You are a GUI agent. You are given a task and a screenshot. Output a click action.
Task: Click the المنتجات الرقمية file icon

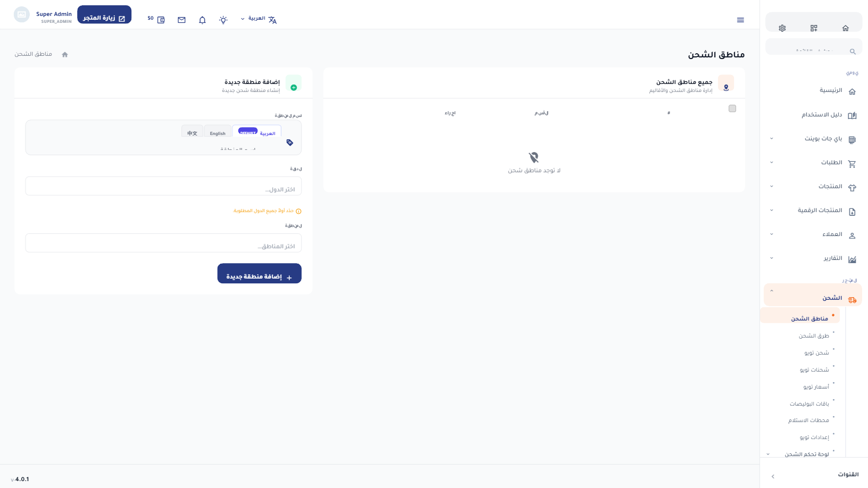[852, 211]
